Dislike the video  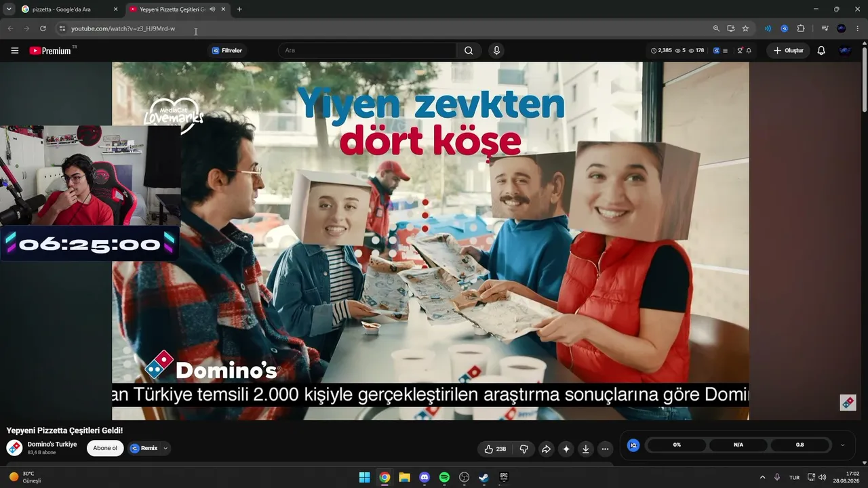click(x=524, y=449)
